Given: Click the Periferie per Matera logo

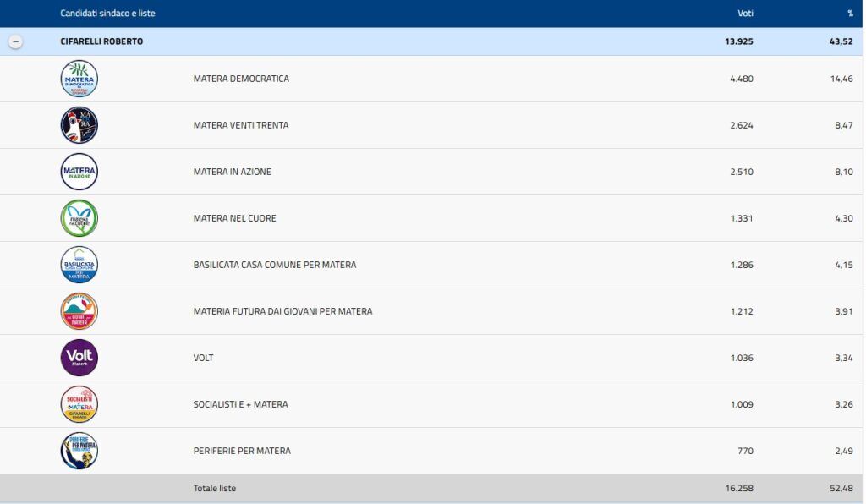Looking at the screenshot, I should point(79,451).
